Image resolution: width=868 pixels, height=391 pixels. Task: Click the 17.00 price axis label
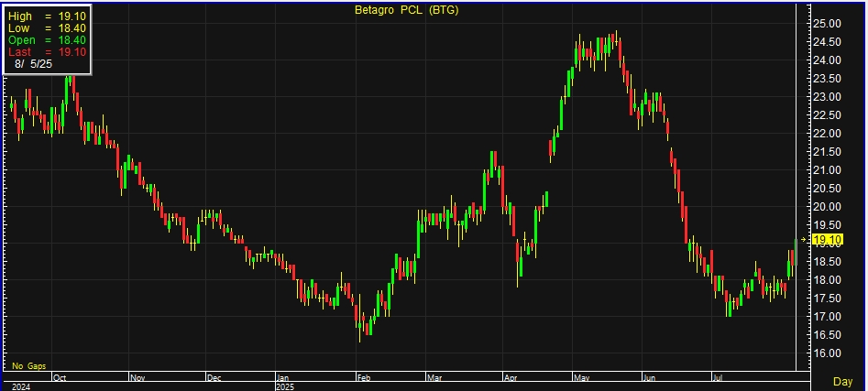click(x=827, y=316)
